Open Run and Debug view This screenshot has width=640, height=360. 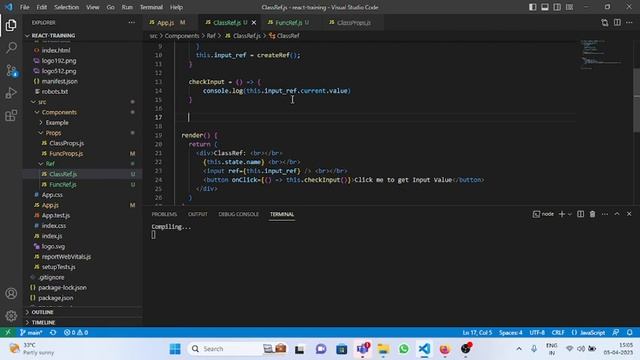(x=11, y=93)
